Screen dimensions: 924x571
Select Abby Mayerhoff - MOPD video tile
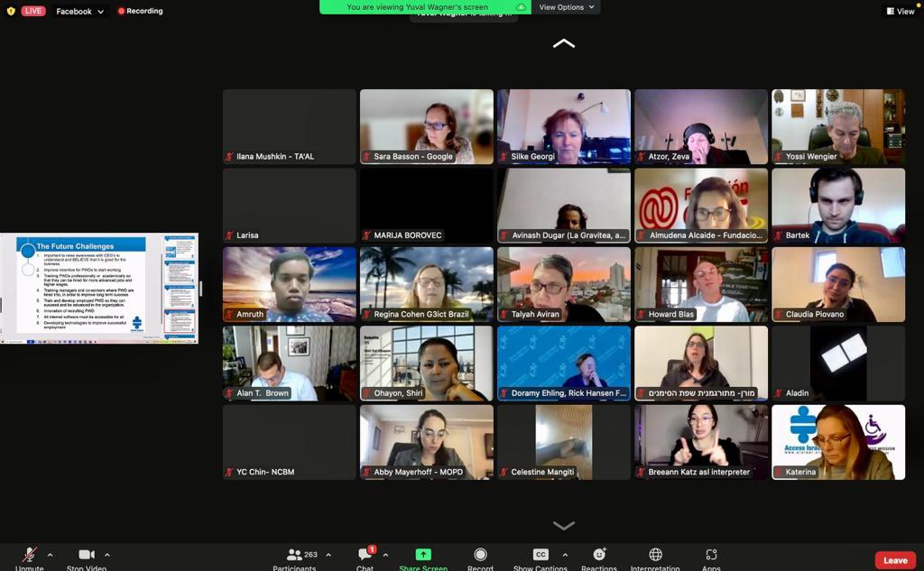coord(427,443)
